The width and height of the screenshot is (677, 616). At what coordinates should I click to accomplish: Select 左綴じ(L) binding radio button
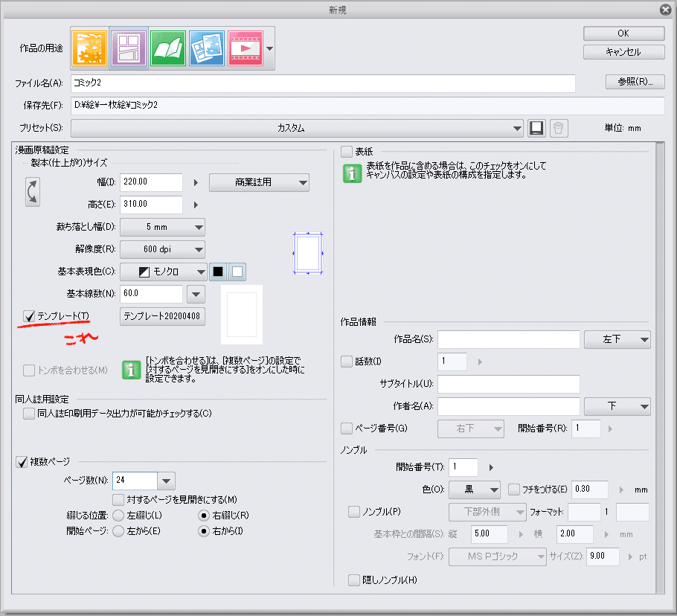tap(118, 516)
